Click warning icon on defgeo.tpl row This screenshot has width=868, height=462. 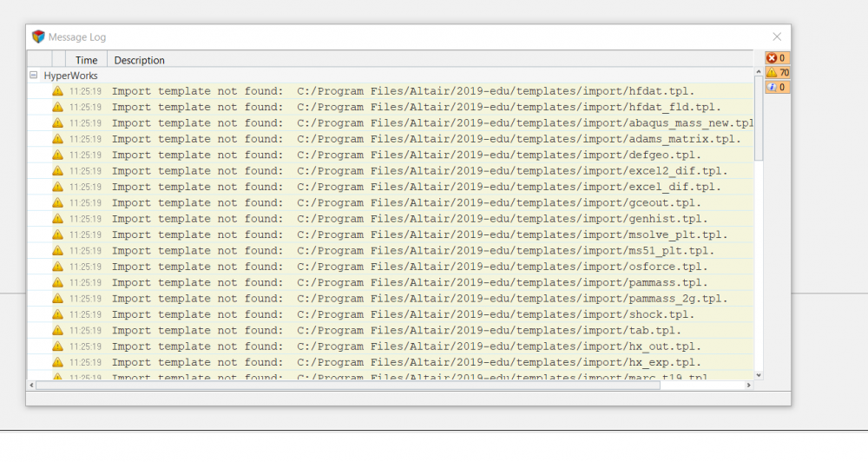(57, 155)
